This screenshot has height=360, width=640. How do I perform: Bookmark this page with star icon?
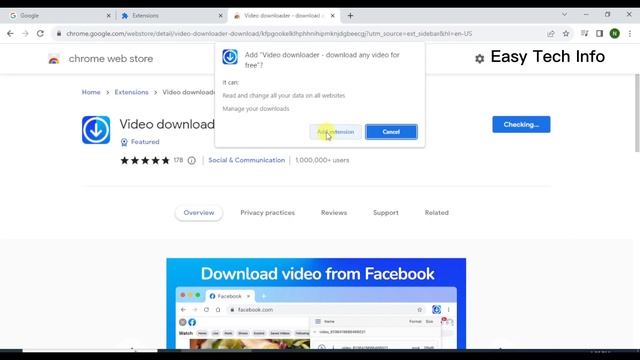click(x=566, y=33)
